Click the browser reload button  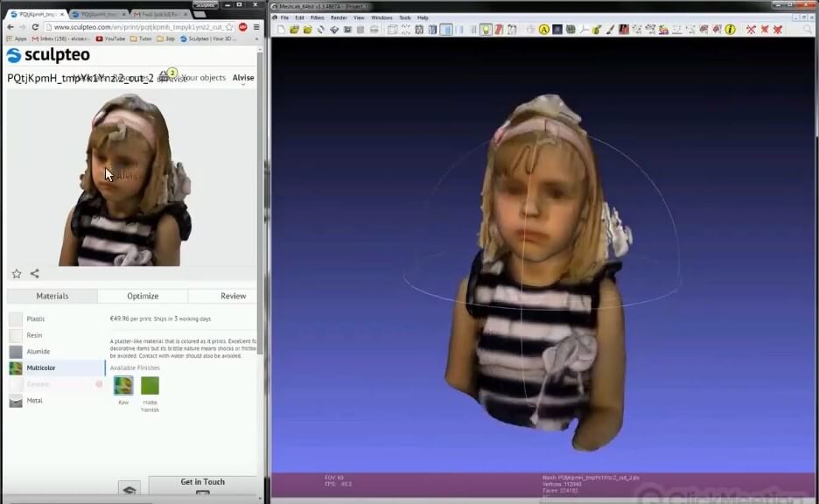(x=35, y=27)
